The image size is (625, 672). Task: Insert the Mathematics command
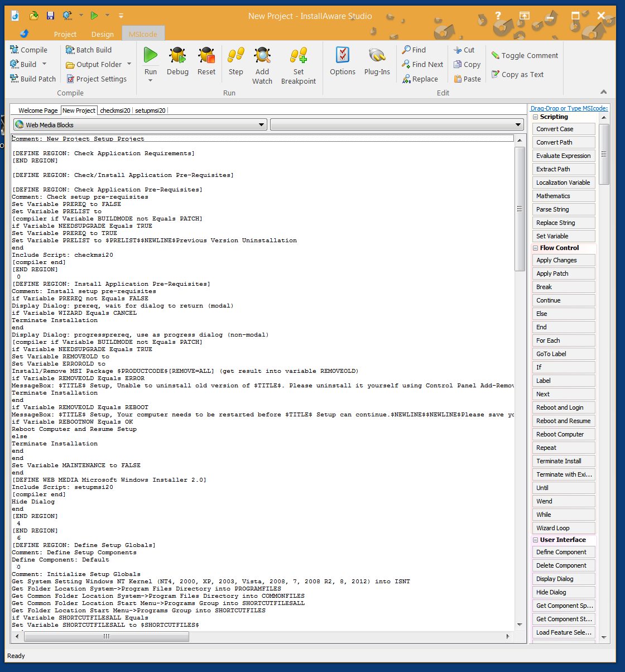pyautogui.click(x=564, y=196)
